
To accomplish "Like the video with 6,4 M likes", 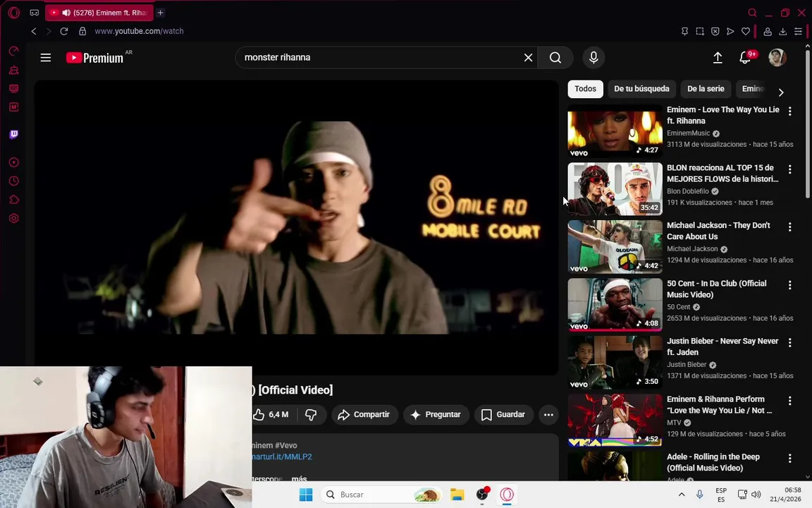I will [x=271, y=415].
